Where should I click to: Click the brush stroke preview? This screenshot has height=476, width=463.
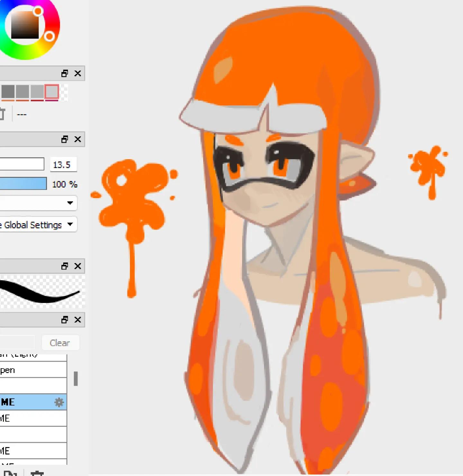point(42,291)
